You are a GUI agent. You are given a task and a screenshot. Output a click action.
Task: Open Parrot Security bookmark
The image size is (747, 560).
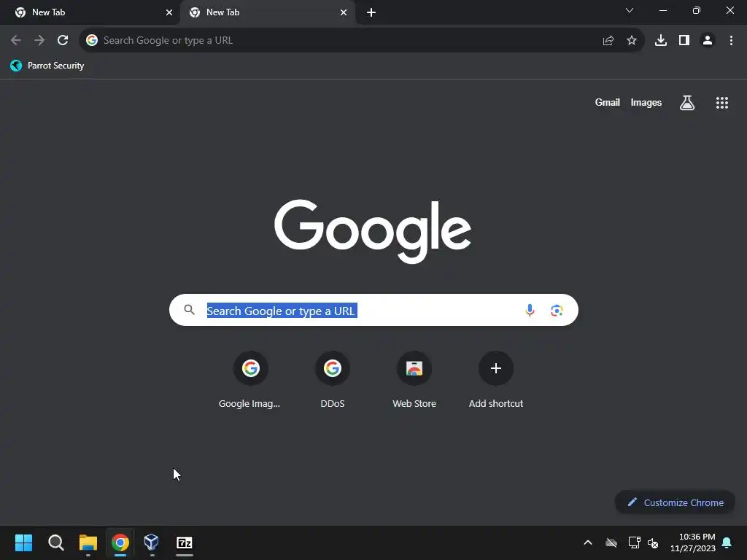[47, 66]
